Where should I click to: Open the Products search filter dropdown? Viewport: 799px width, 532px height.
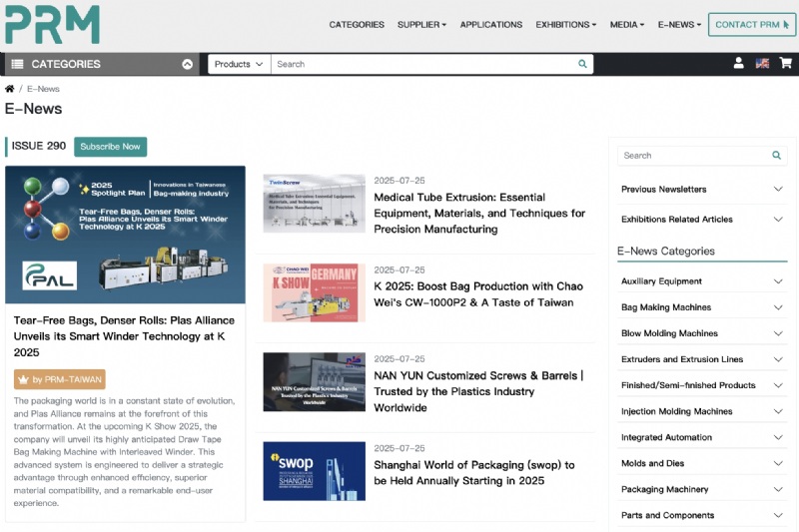(x=239, y=64)
